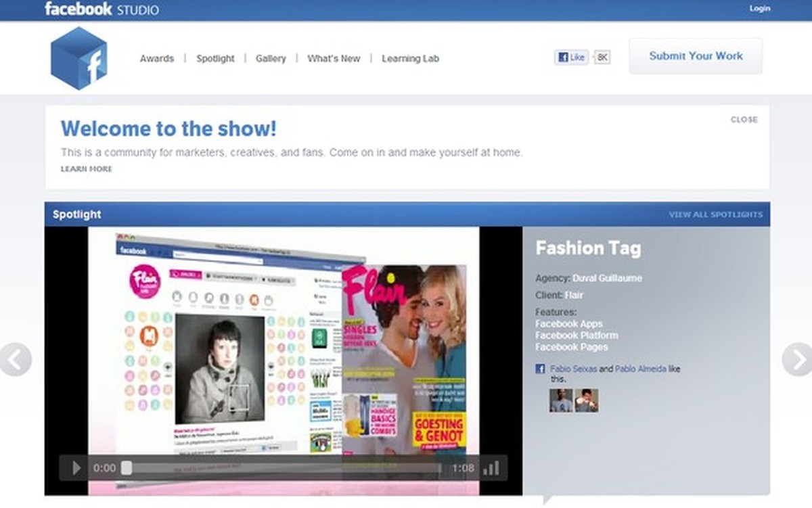This screenshot has width=812, height=508.
Task: Play the Fashion Tag video
Action: [x=76, y=468]
